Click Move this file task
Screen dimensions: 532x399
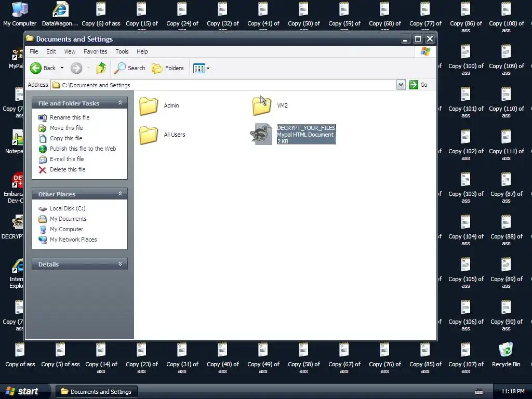[66, 128]
